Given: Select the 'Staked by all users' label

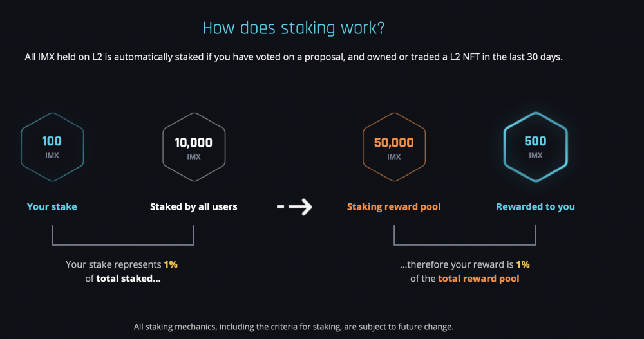Looking at the screenshot, I should [x=193, y=206].
